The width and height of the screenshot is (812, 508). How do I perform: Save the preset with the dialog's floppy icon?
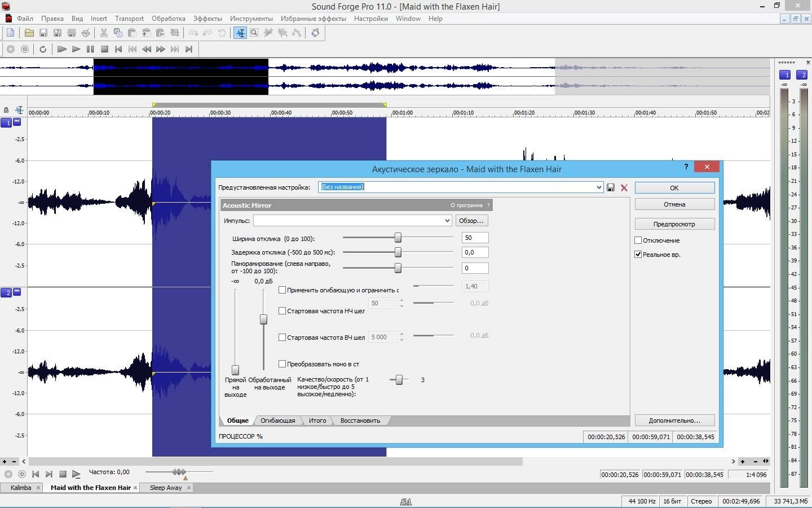click(x=611, y=187)
